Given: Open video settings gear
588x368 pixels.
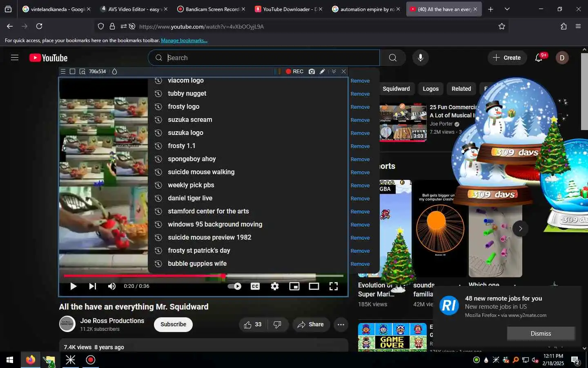Looking at the screenshot, I should 275,286.
